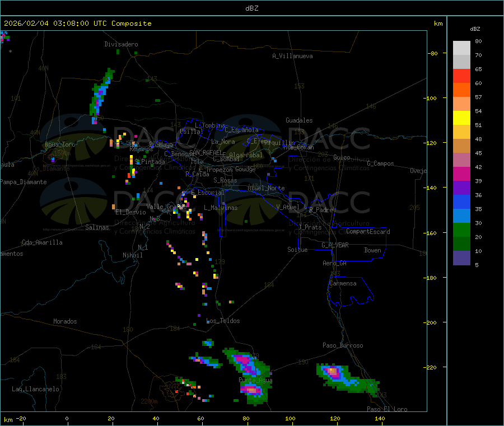Click the L_Malvinas map label
Image resolution: width=504 pixels, height=426 pixels.
(221, 208)
